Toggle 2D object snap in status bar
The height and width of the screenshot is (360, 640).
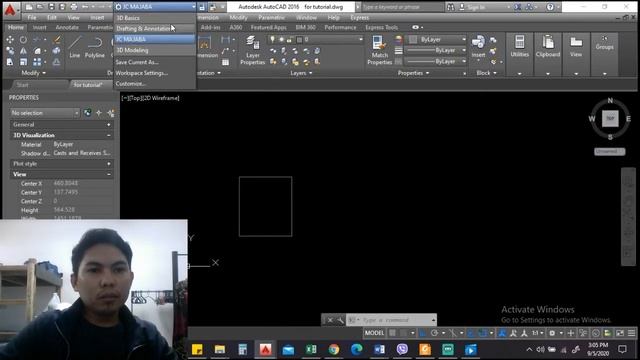click(x=482, y=333)
